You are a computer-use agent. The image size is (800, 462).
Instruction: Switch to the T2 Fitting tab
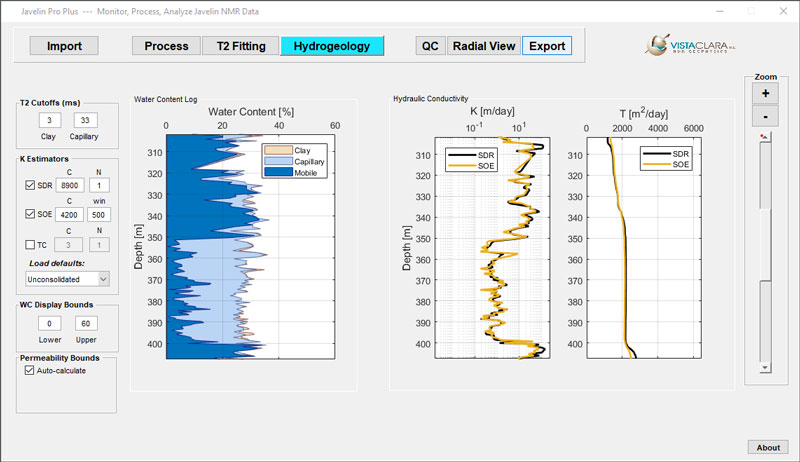(x=241, y=46)
